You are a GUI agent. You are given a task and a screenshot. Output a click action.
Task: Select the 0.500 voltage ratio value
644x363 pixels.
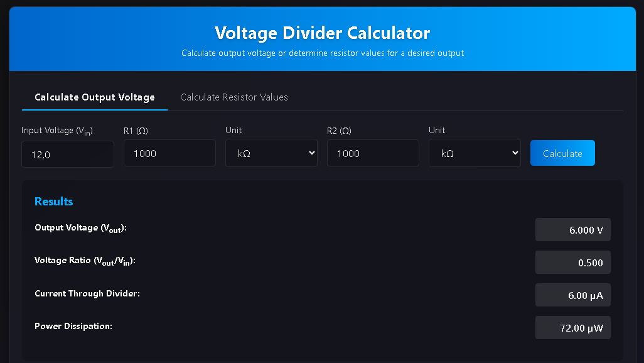[573, 263]
